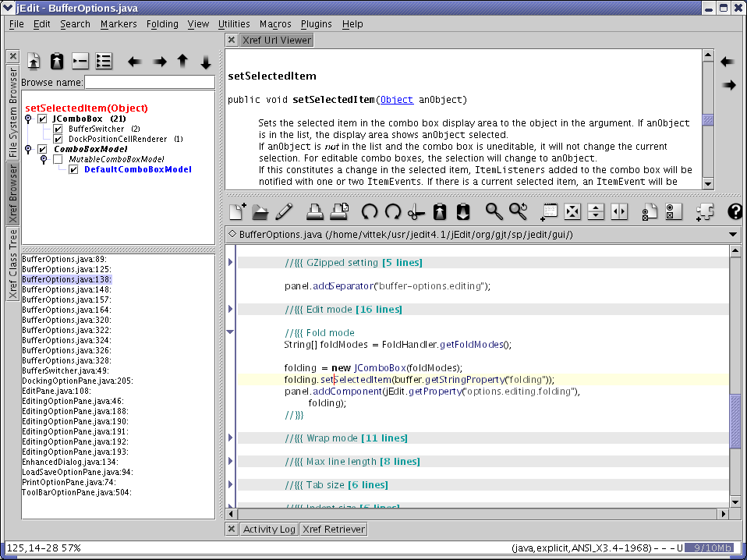Click the up arrow in Xref browser toolbar
Screen dimensions: 747x560
point(182,61)
